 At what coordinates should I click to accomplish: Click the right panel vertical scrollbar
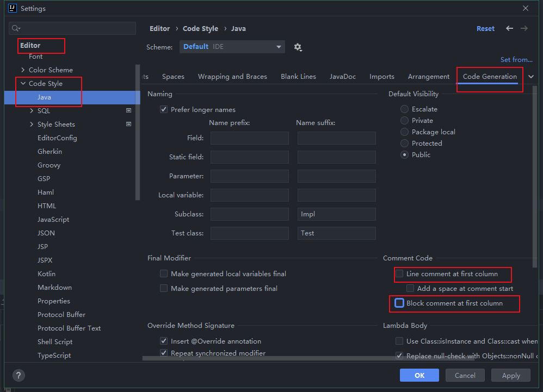pyautogui.click(x=535, y=177)
